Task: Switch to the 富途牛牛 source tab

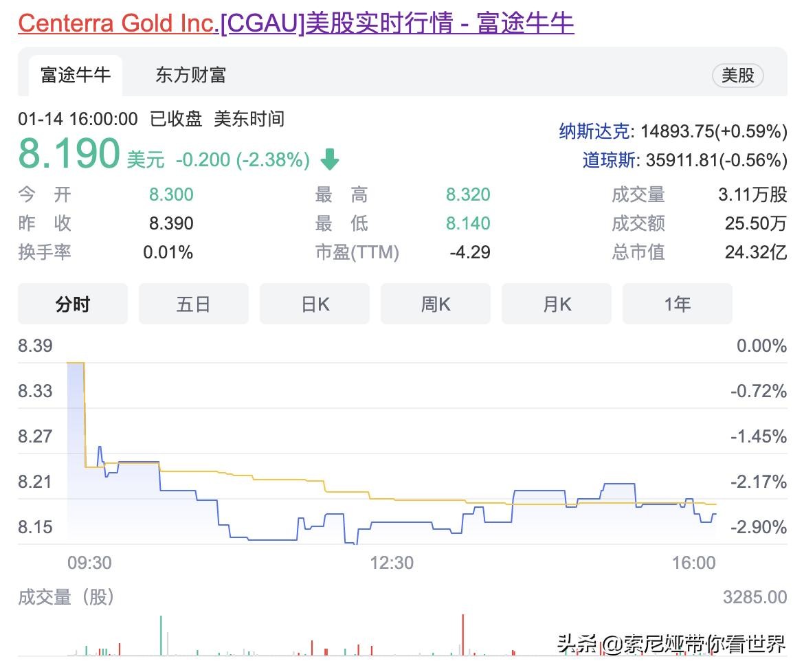Action: point(76,75)
